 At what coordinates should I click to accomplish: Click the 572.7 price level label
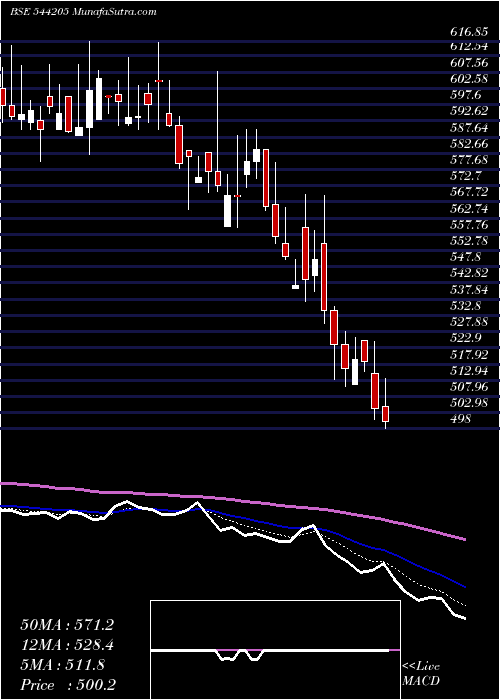tap(464, 176)
